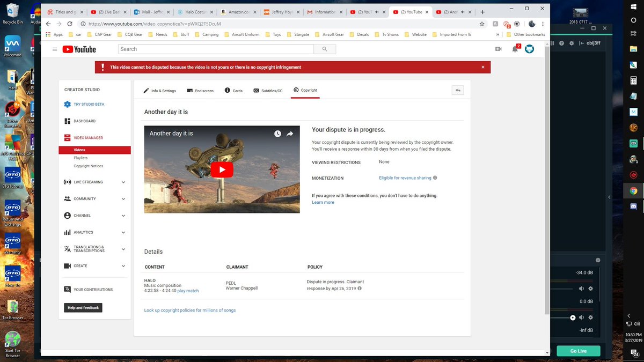This screenshot has width=644, height=362.
Task: Click Watch later clock on video player
Action: pos(277,134)
